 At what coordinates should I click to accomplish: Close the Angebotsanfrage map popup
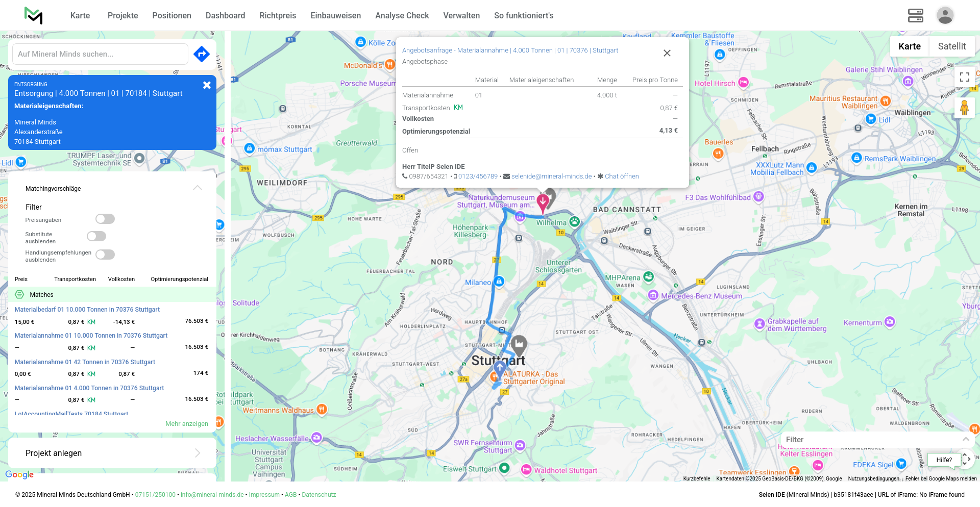[x=667, y=53]
